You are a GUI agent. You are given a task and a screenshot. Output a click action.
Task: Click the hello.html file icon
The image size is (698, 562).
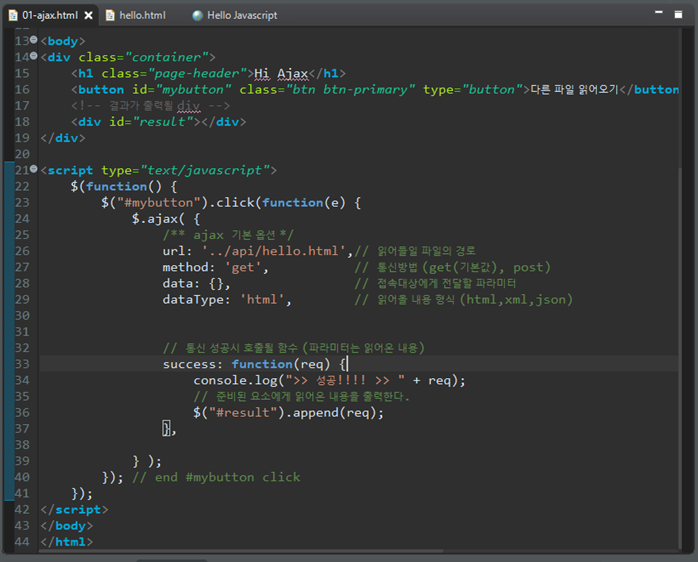pyautogui.click(x=110, y=16)
